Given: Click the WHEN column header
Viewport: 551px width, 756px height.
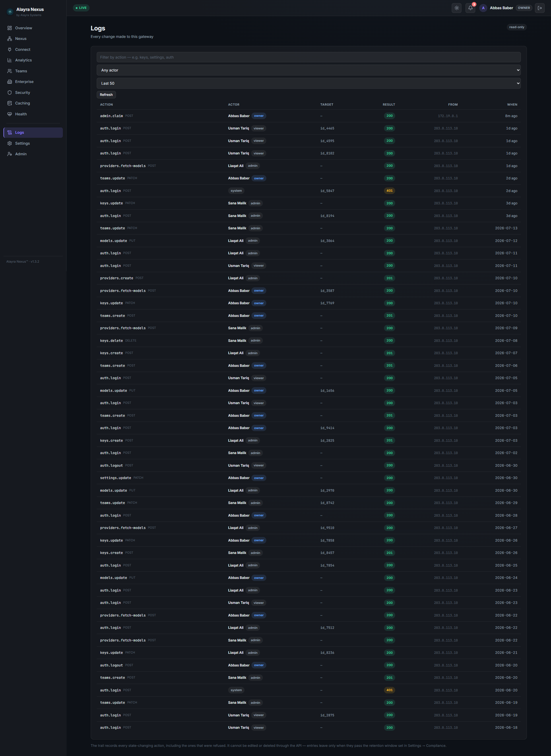Looking at the screenshot, I should (x=512, y=105).
